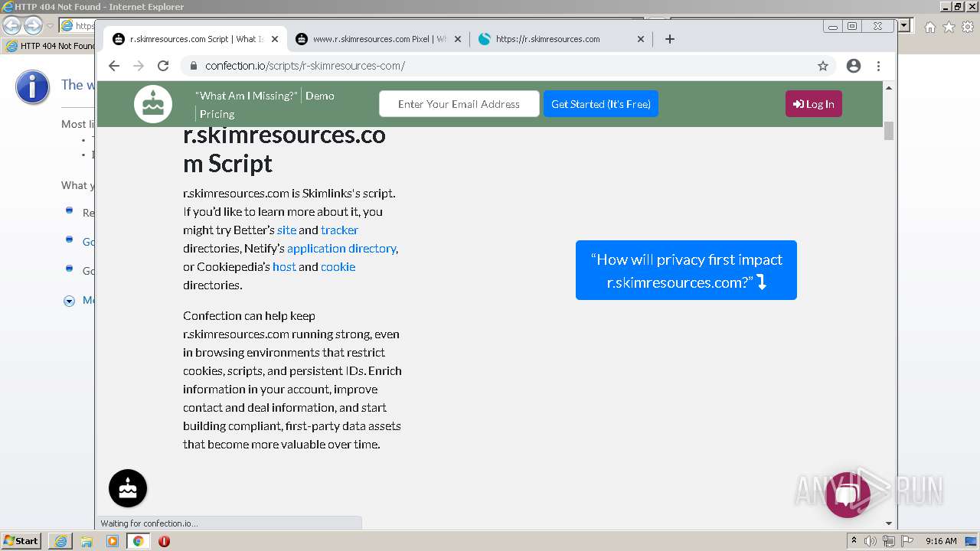
Task: Click the page scrollbar thumb
Action: 889,131
